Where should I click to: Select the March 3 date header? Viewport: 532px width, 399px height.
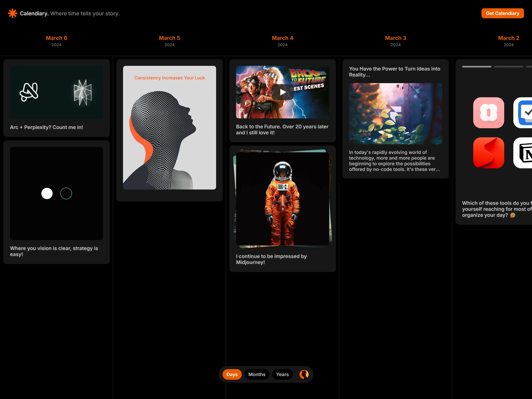tap(395, 41)
